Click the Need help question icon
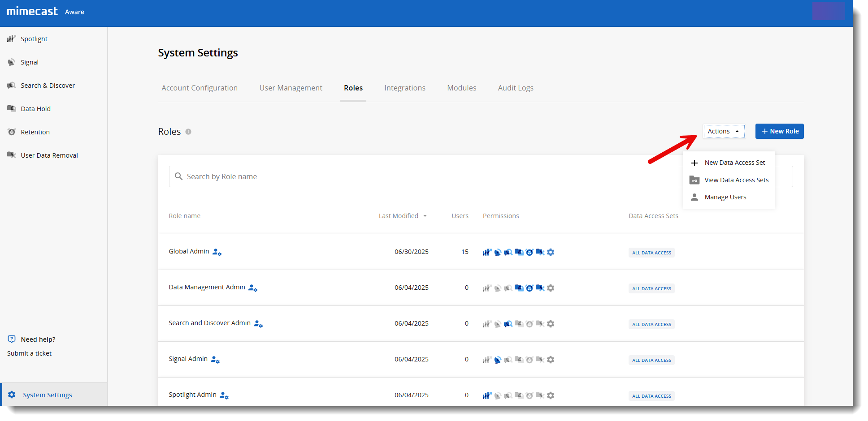The width and height of the screenshot is (868, 421). [x=12, y=339]
